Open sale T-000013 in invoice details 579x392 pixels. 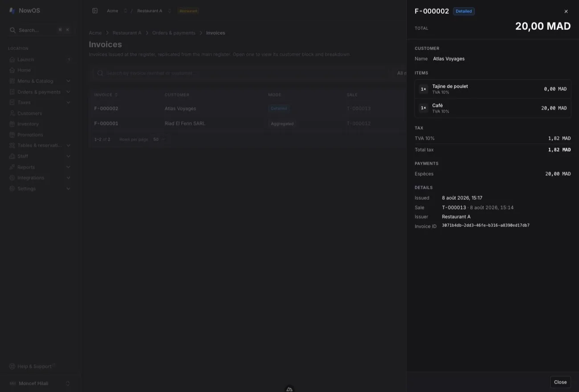tap(454, 208)
